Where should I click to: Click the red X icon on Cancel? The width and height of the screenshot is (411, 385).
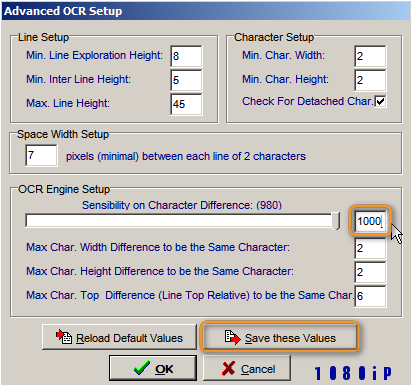228,368
